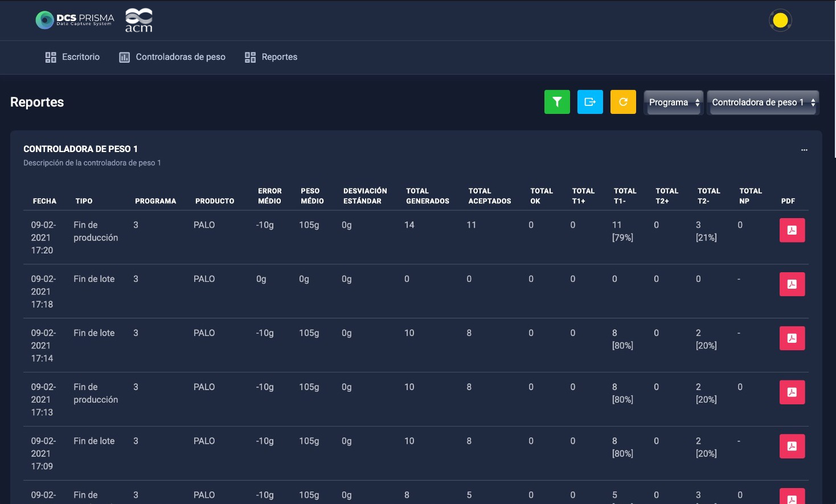836x504 pixels.
Task: Open the Programa dropdown
Action: [674, 103]
